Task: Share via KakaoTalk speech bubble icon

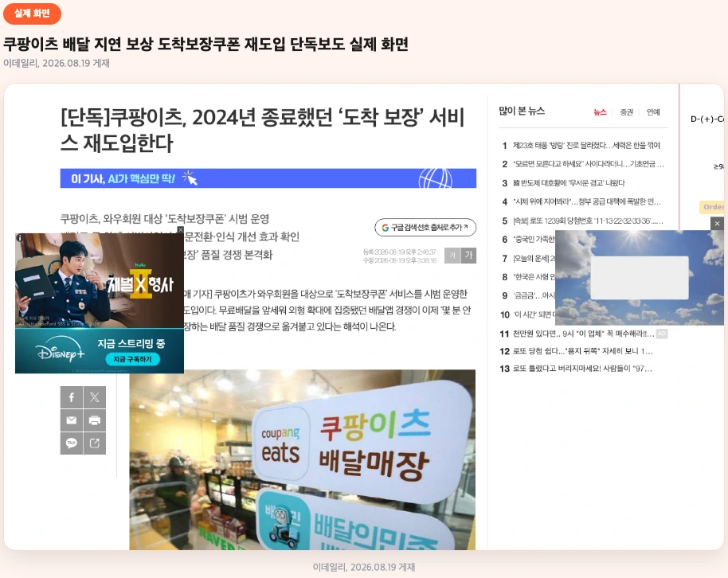Action: tap(72, 443)
